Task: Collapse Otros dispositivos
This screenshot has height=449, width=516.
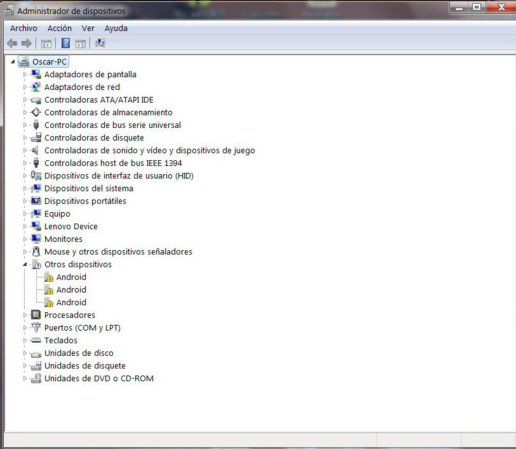Action: (25, 264)
